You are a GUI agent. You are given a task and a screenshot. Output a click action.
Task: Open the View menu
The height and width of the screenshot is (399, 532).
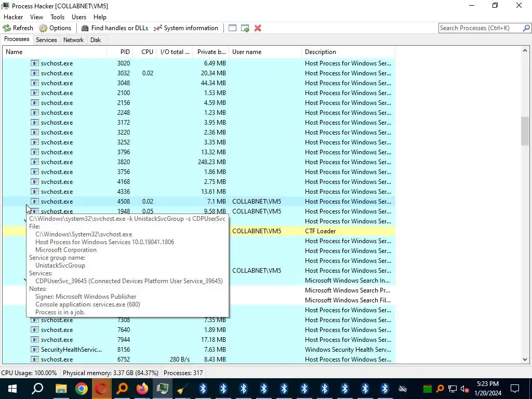click(36, 17)
